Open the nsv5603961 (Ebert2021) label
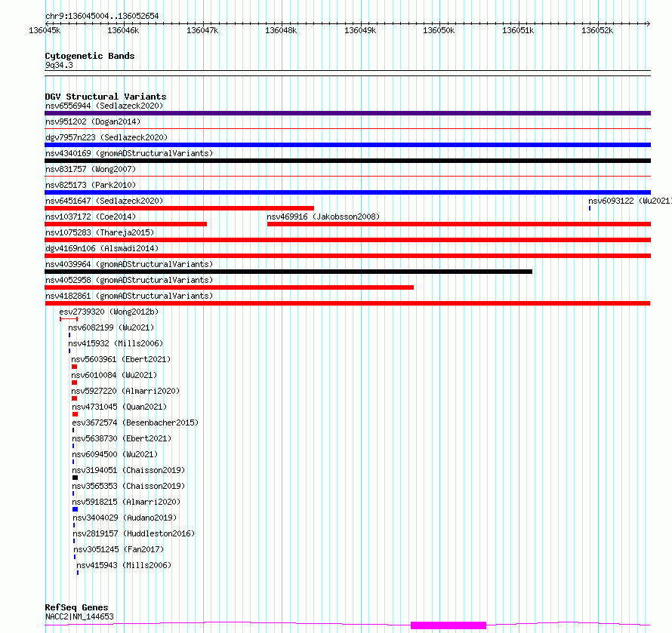The width and height of the screenshot is (672, 633). pos(121,359)
